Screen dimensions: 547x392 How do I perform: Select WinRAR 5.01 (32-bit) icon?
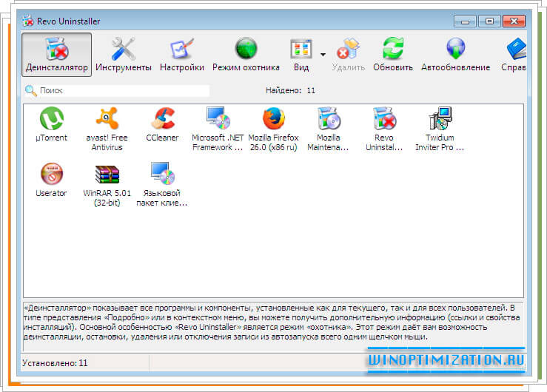click(x=107, y=175)
